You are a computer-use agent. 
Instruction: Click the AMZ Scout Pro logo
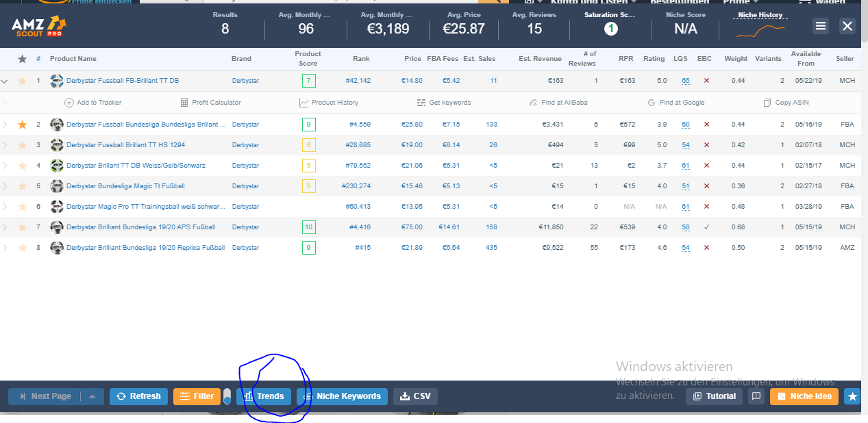pyautogui.click(x=39, y=26)
